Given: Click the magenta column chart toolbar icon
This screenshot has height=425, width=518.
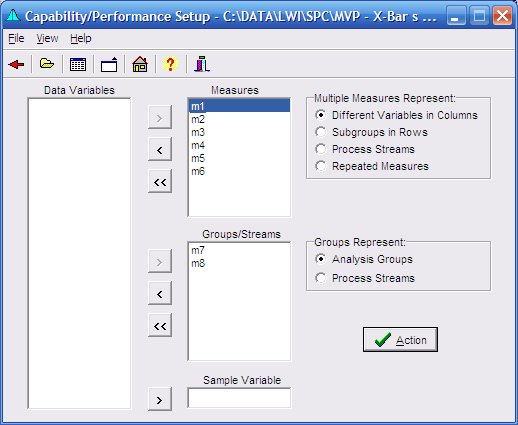Looking at the screenshot, I should [202, 64].
